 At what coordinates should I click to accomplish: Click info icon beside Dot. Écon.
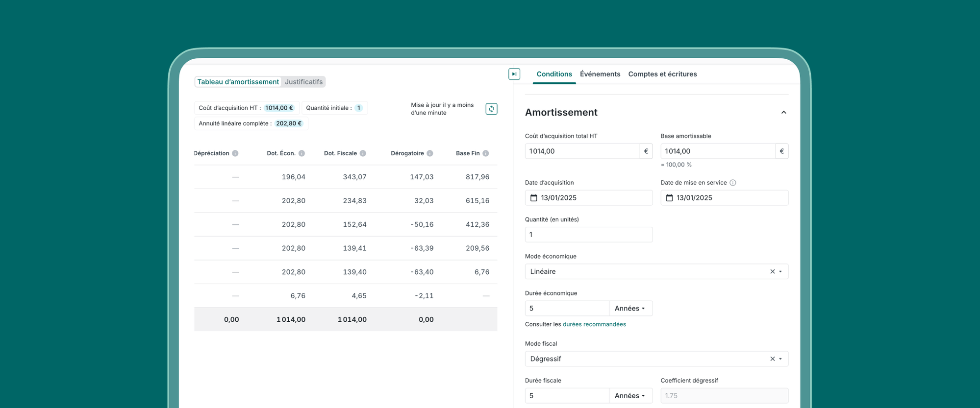[x=302, y=153]
